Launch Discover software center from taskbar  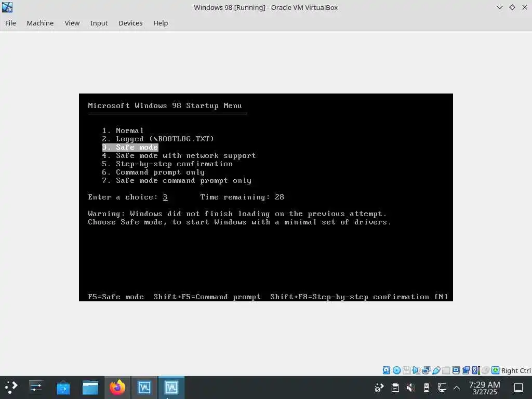[63, 388]
